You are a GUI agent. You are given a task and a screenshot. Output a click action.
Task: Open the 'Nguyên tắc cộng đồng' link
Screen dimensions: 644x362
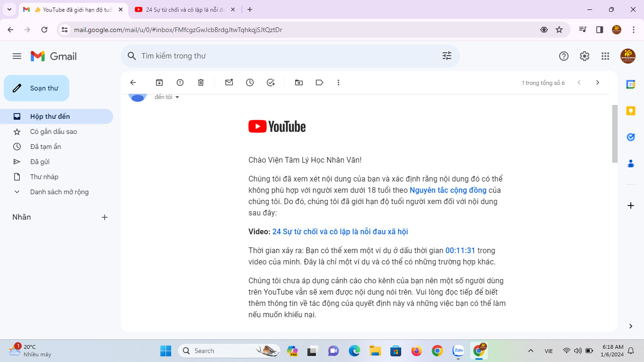point(448,190)
